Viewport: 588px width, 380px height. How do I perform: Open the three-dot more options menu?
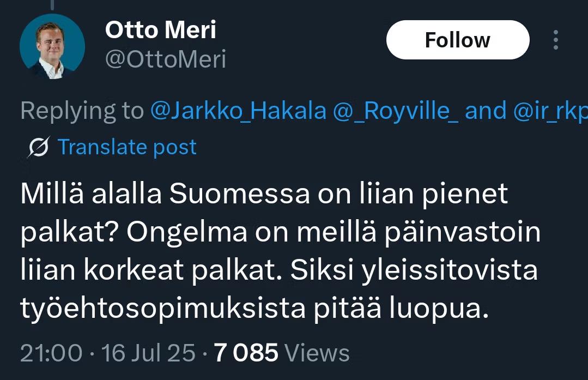tap(556, 40)
